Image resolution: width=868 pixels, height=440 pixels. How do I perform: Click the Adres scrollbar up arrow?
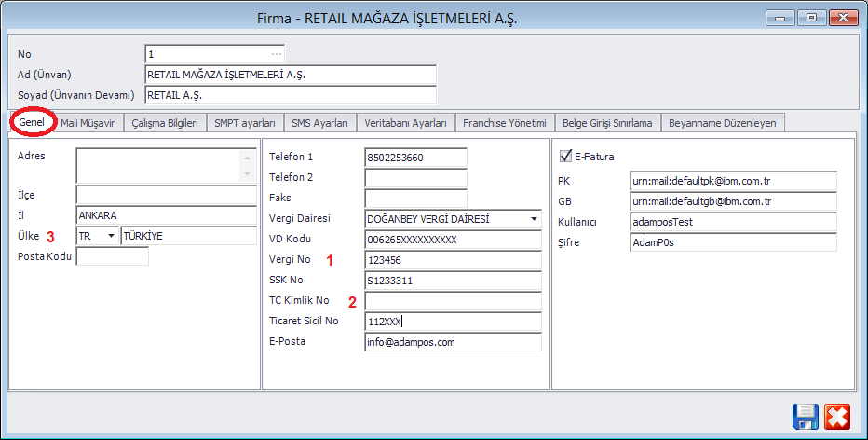[x=248, y=158]
